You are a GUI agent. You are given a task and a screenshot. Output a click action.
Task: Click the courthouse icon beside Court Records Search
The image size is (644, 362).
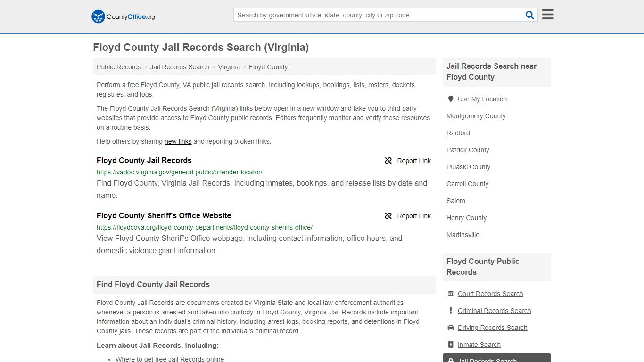coord(451,294)
